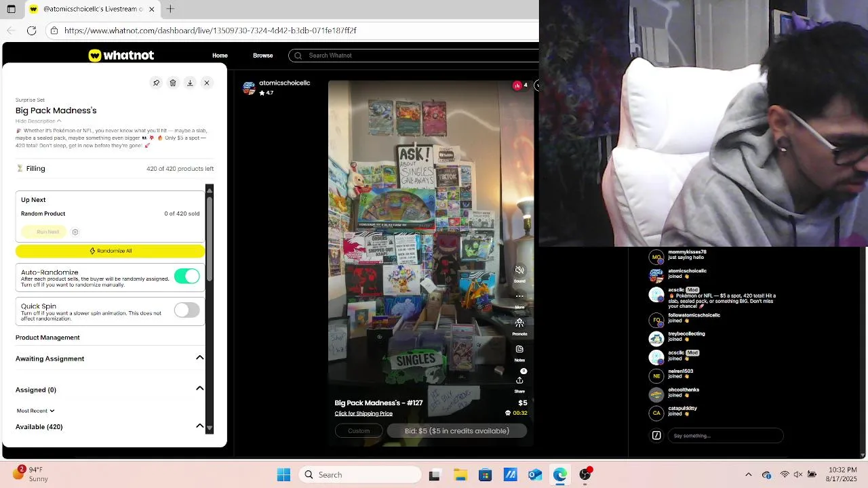Screen dimensions: 868x488
Task: Launch File Explorer from taskbar
Action: (x=460, y=475)
